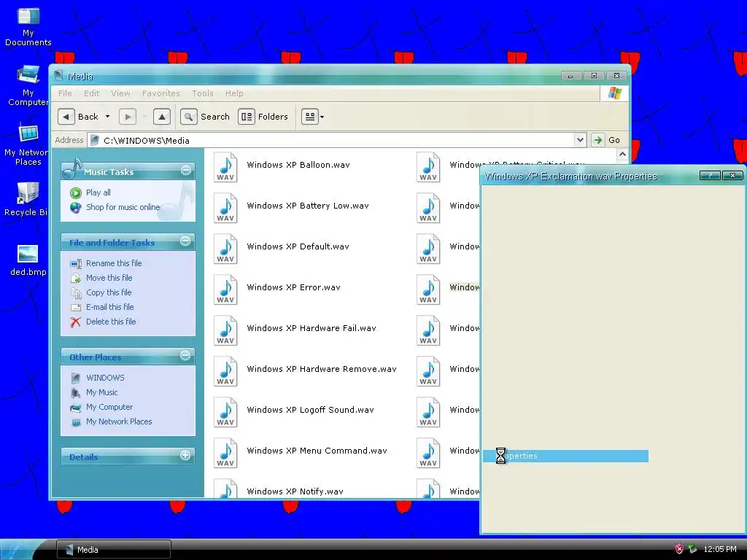Open the Edit menu

coord(91,93)
